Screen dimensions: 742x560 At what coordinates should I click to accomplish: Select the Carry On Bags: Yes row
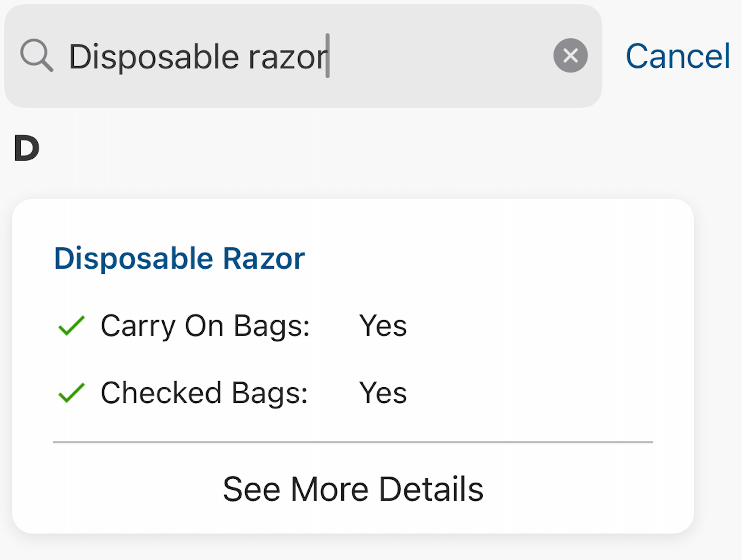232,326
